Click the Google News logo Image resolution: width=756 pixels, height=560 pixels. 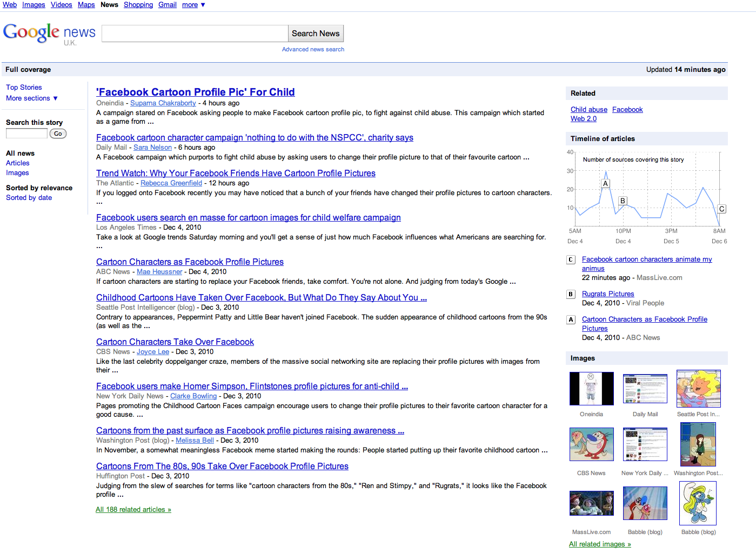[49, 34]
